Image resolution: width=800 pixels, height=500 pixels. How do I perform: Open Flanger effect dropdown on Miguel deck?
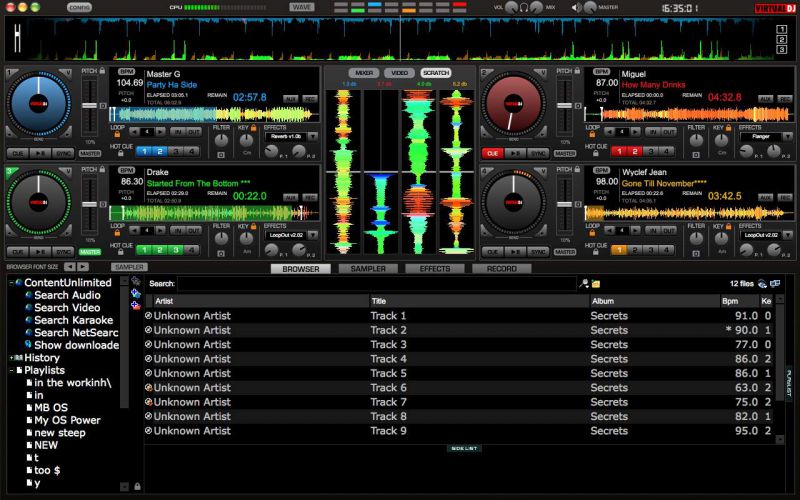pyautogui.click(x=787, y=137)
